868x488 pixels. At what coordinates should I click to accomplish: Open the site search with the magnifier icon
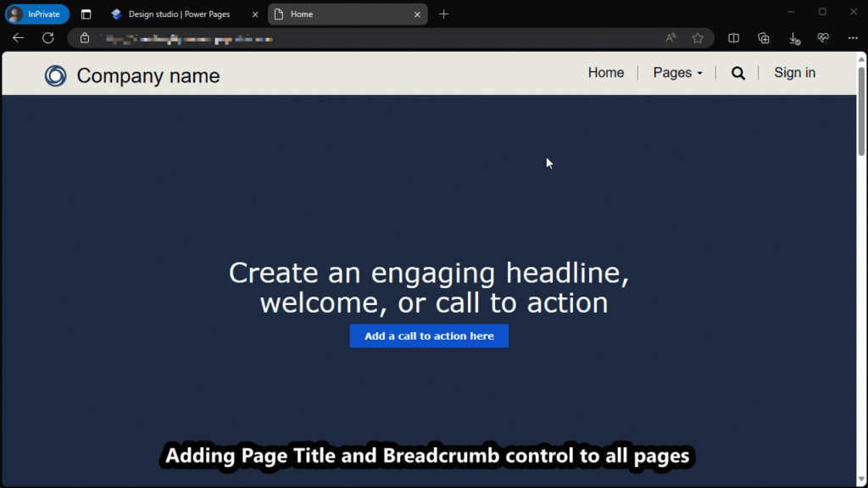coord(737,73)
